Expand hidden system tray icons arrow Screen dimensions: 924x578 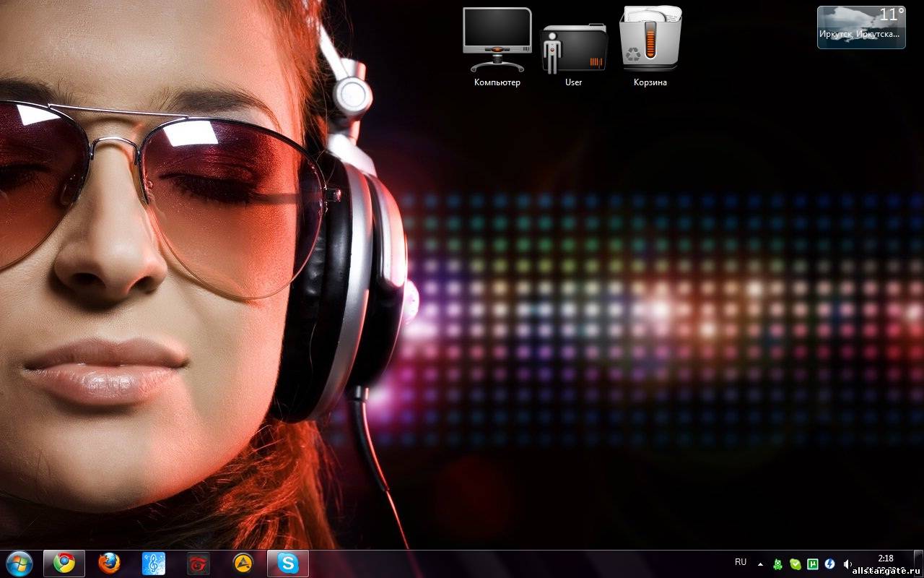[x=760, y=564]
